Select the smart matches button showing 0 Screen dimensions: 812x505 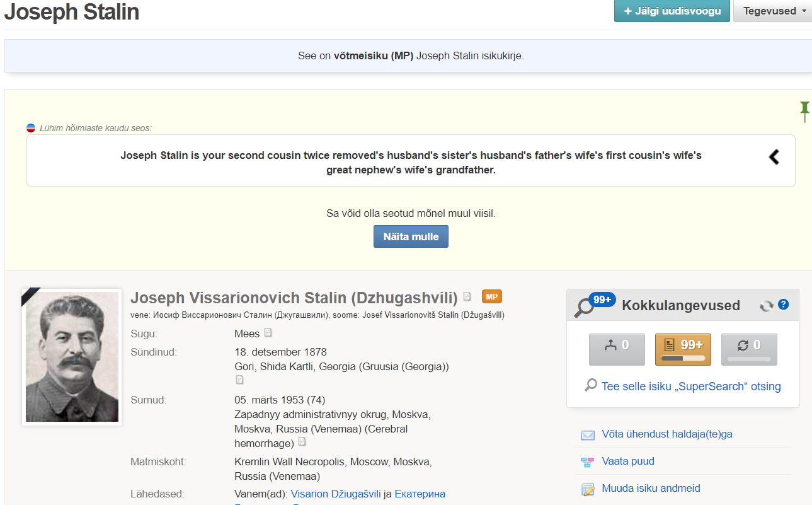coord(749,349)
